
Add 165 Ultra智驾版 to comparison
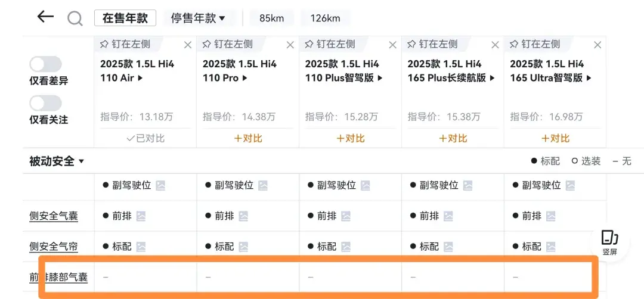[x=555, y=138]
